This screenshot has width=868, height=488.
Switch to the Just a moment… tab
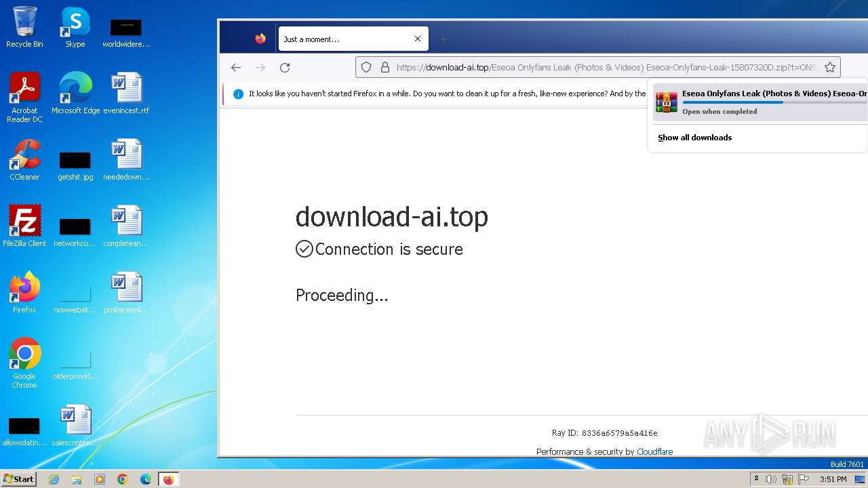[x=353, y=39]
